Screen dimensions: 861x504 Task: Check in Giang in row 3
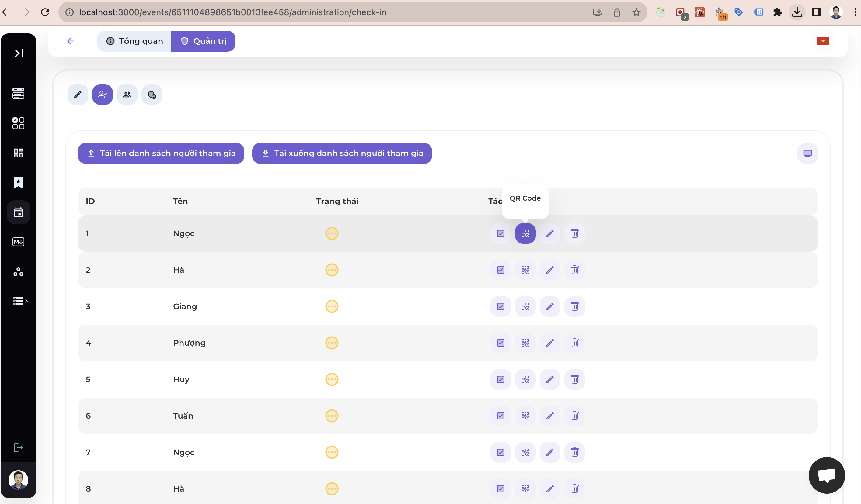[x=500, y=306]
